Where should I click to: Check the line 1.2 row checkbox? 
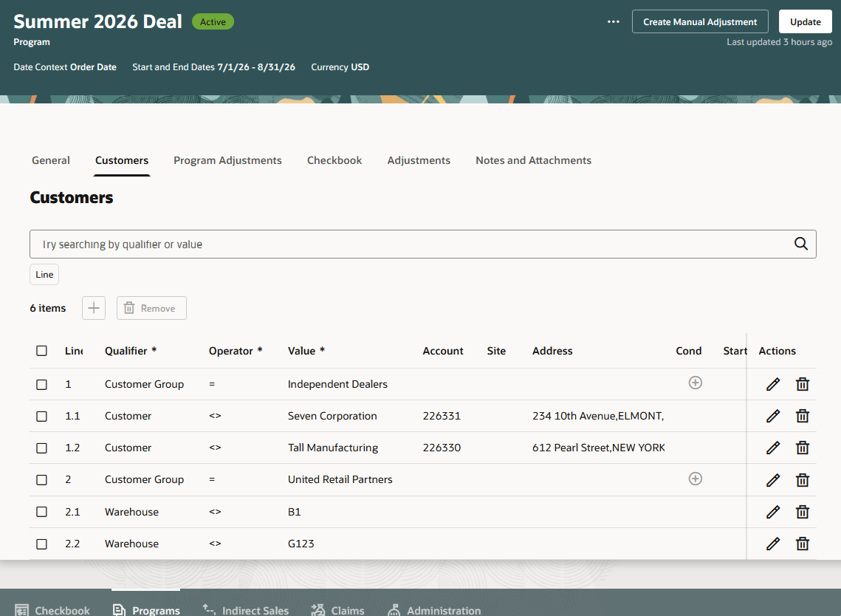42,448
